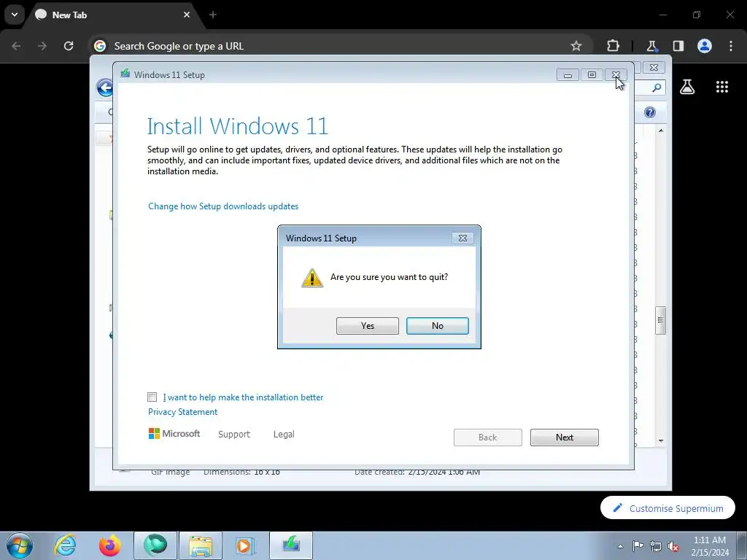Open the browser extensions puzzle icon

613,46
